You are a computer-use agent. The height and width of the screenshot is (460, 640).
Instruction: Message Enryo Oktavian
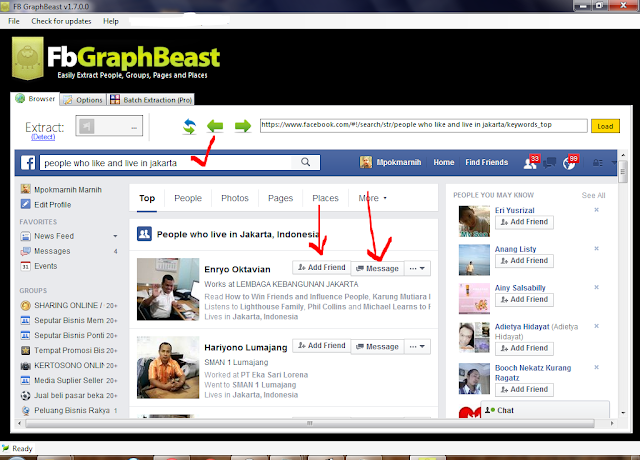click(378, 269)
